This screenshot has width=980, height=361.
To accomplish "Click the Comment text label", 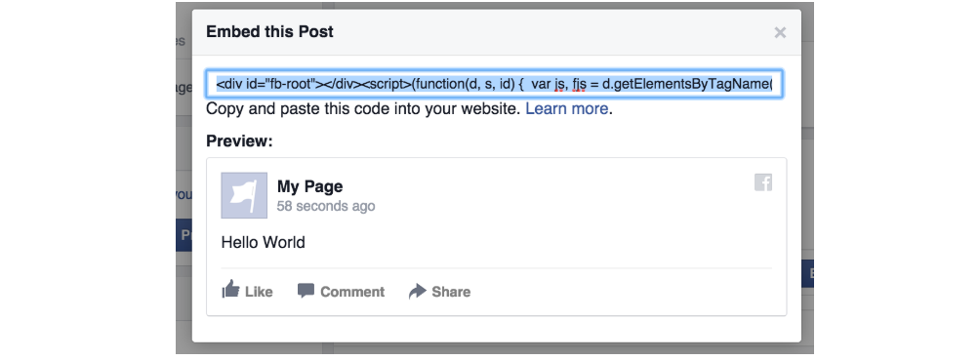I will [x=352, y=292].
